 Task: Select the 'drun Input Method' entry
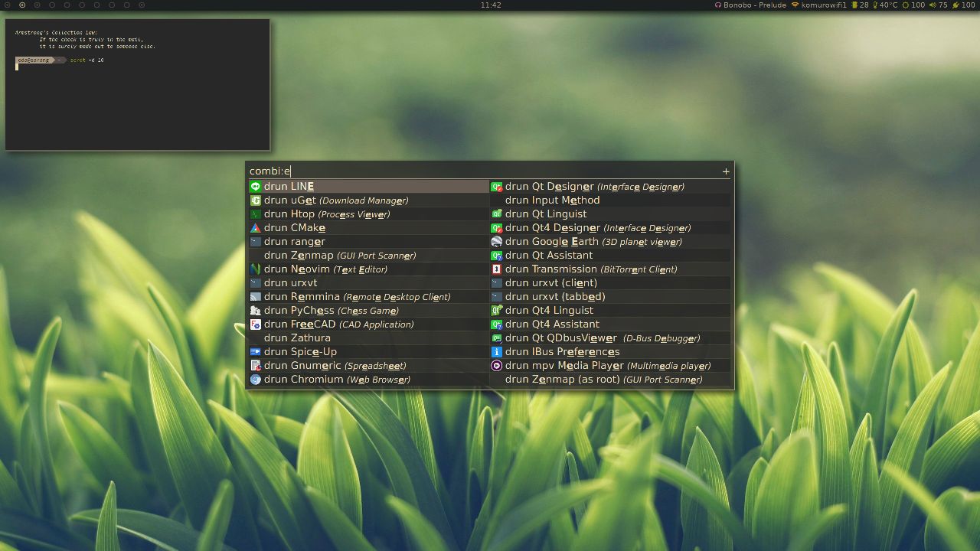[x=610, y=200]
